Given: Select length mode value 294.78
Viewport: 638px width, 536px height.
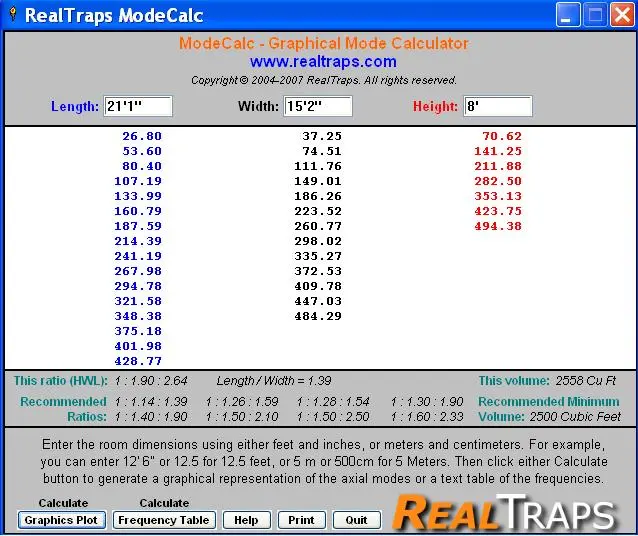Looking at the screenshot, I should click(x=138, y=286).
